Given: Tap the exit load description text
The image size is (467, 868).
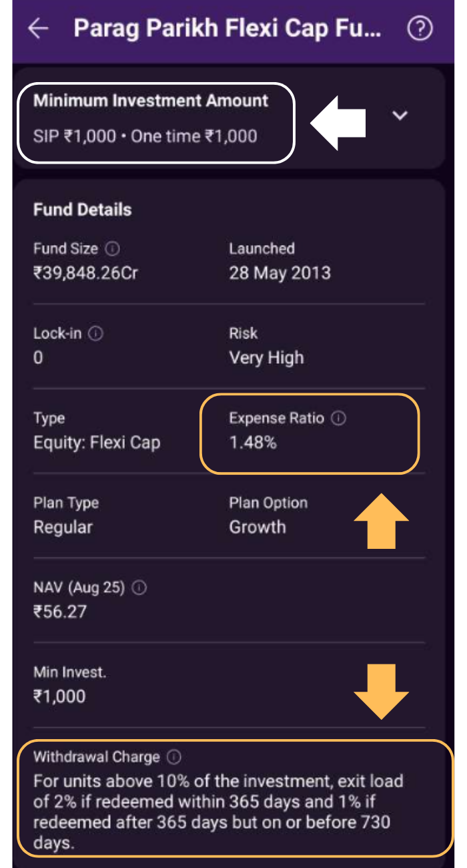Looking at the screenshot, I should [220, 811].
